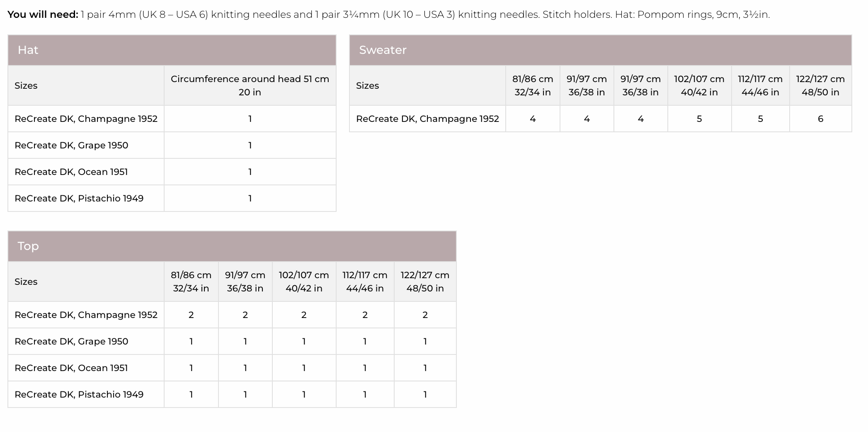
Task: Click ReCreate DK, Ocean 1951 in Hat table
Action: pyautogui.click(x=71, y=172)
